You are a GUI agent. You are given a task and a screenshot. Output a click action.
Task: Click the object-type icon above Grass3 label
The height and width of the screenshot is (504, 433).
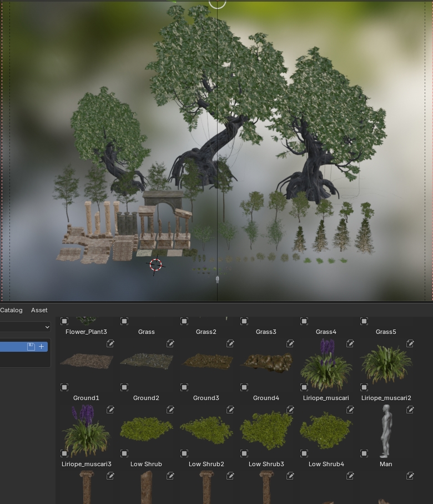point(244,321)
